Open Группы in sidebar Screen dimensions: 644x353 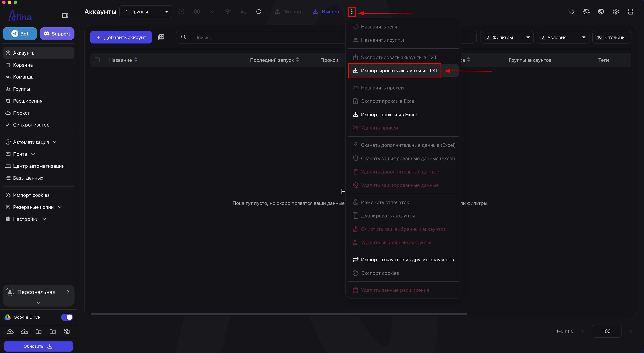(39, 89)
